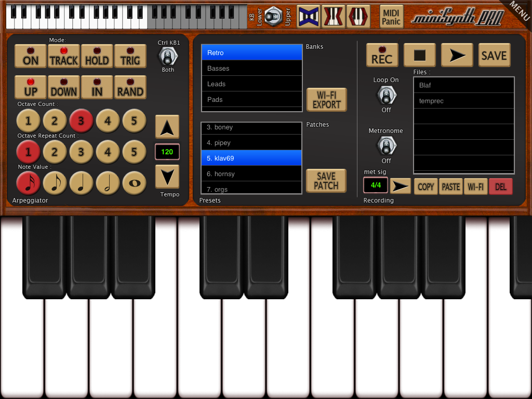Screen dimensions: 532x399
Task: Set Octave Repeat Count to 4
Action: pyautogui.click(x=108, y=152)
